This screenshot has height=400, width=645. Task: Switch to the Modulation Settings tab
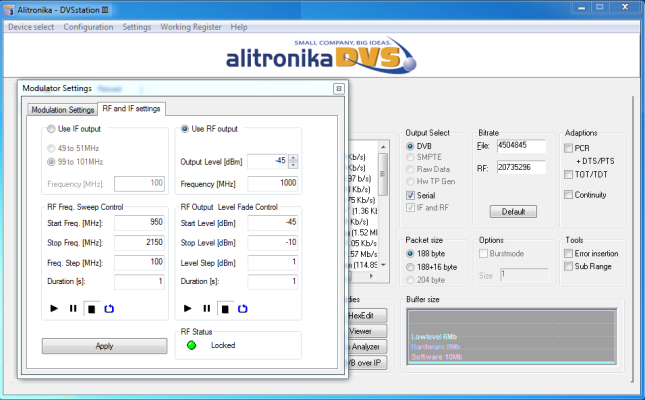point(61,109)
